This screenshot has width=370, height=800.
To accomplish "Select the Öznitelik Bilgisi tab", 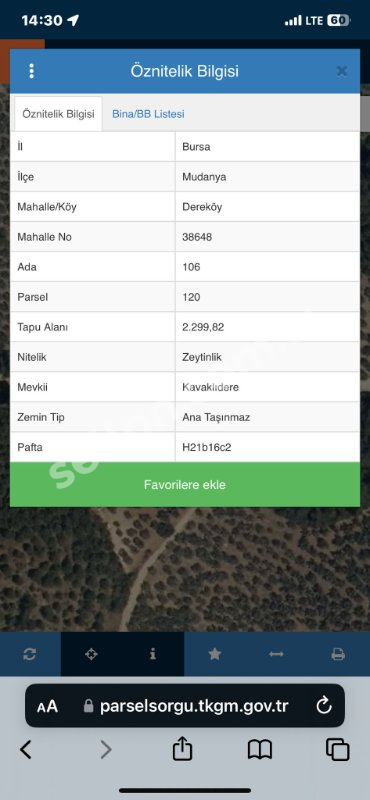I will point(58,114).
